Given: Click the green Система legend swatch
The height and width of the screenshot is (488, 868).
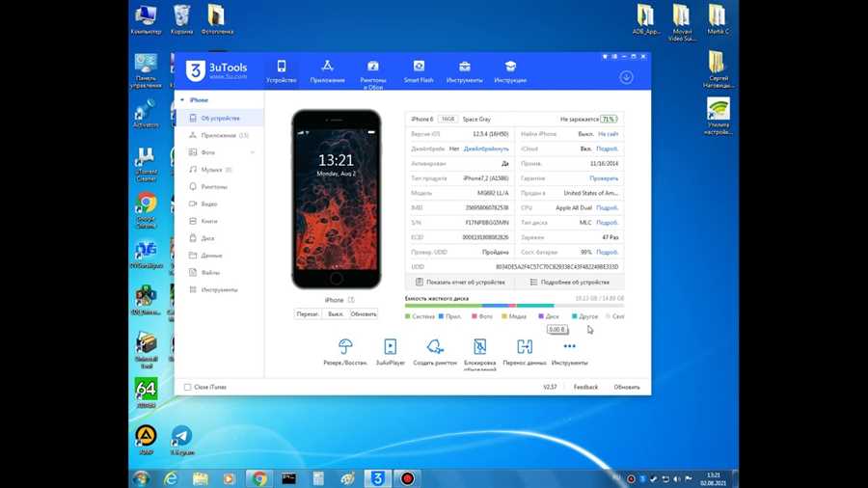Looking at the screenshot, I should tap(407, 316).
